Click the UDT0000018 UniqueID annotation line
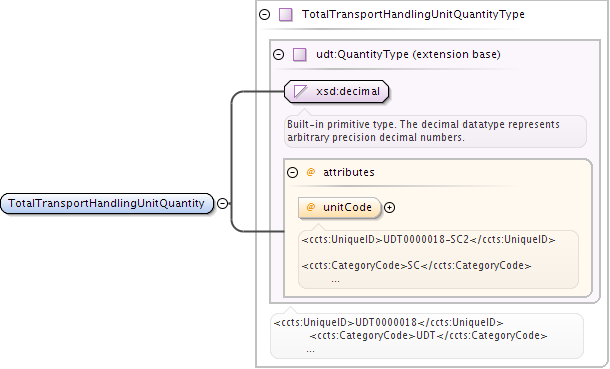 tap(388, 322)
